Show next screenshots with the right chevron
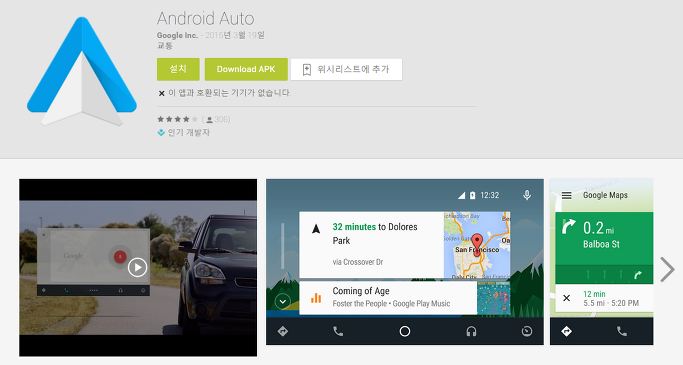Viewport: 683px width, 365px height. [667, 270]
